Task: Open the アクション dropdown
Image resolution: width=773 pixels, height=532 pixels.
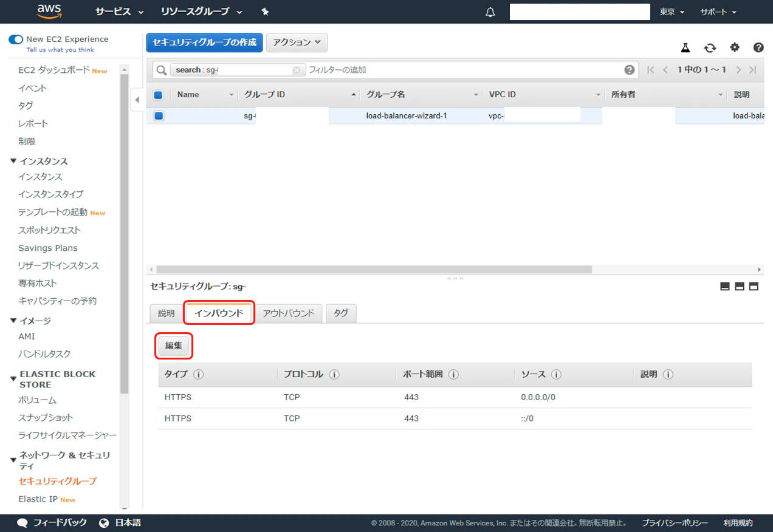Action: 297,43
